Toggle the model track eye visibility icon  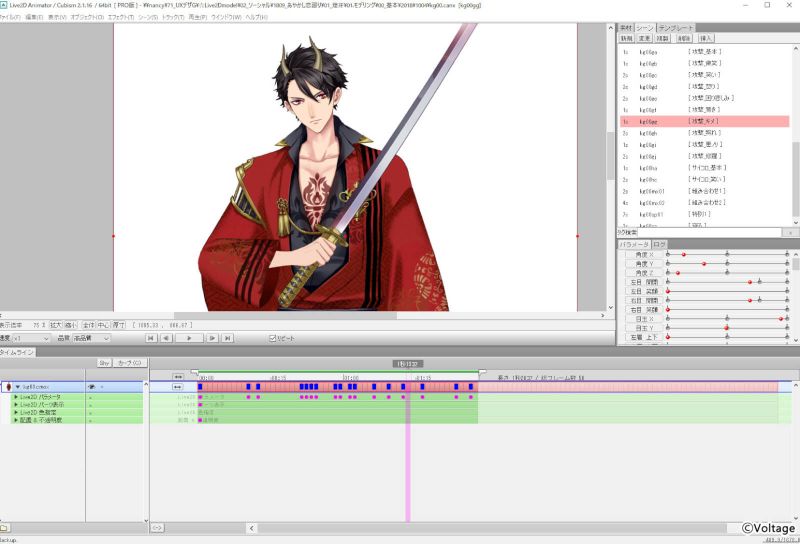pyautogui.click(x=91, y=387)
